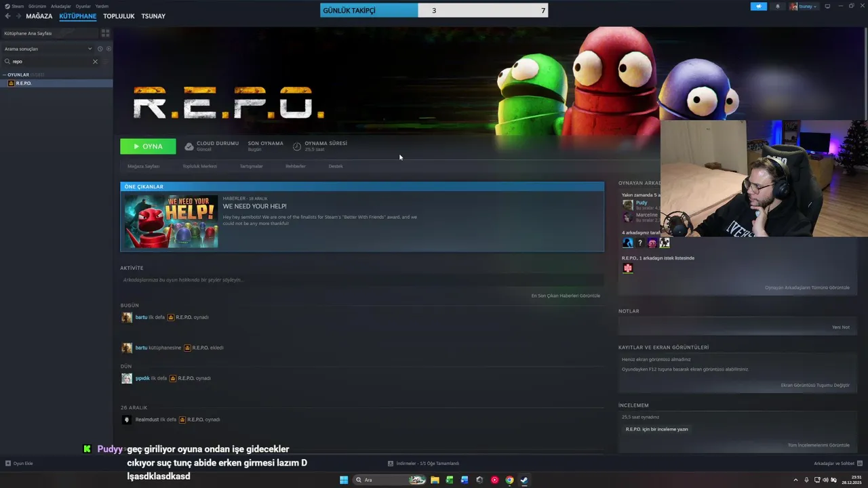Open the Oyunlar menu

[x=83, y=6]
